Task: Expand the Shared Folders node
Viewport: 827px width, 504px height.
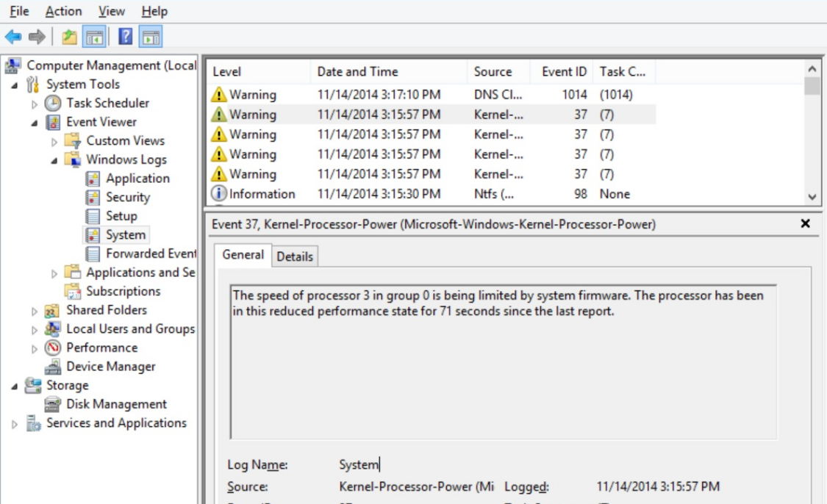Action: pyautogui.click(x=35, y=311)
